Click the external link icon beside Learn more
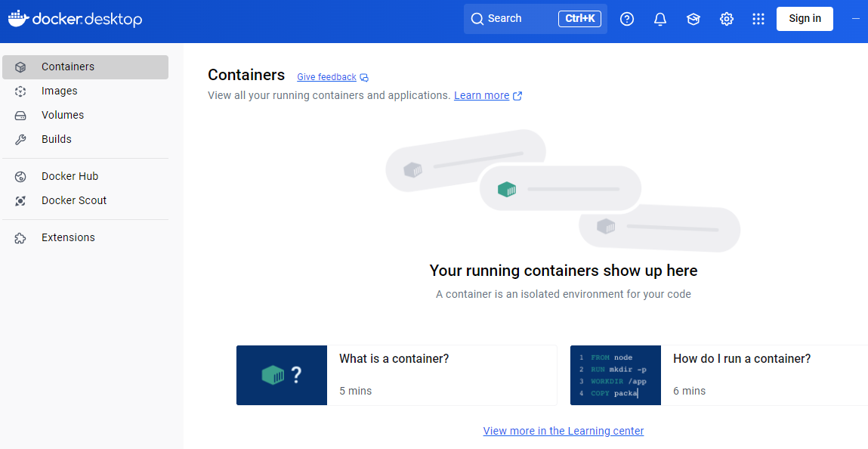 click(x=517, y=96)
